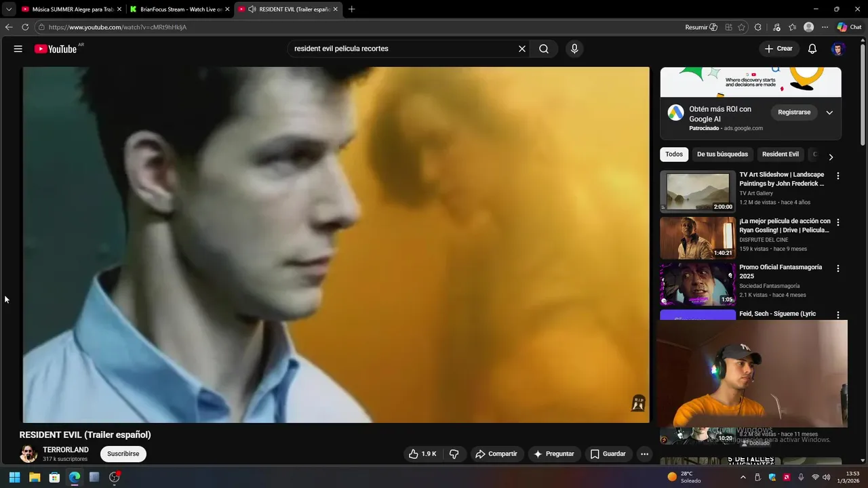Click Resumir in the address bar

coord(701,27)
